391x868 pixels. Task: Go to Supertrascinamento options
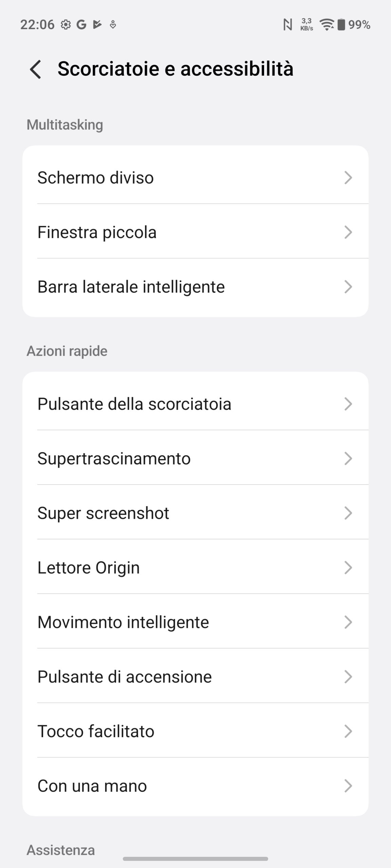pos(195,458)
